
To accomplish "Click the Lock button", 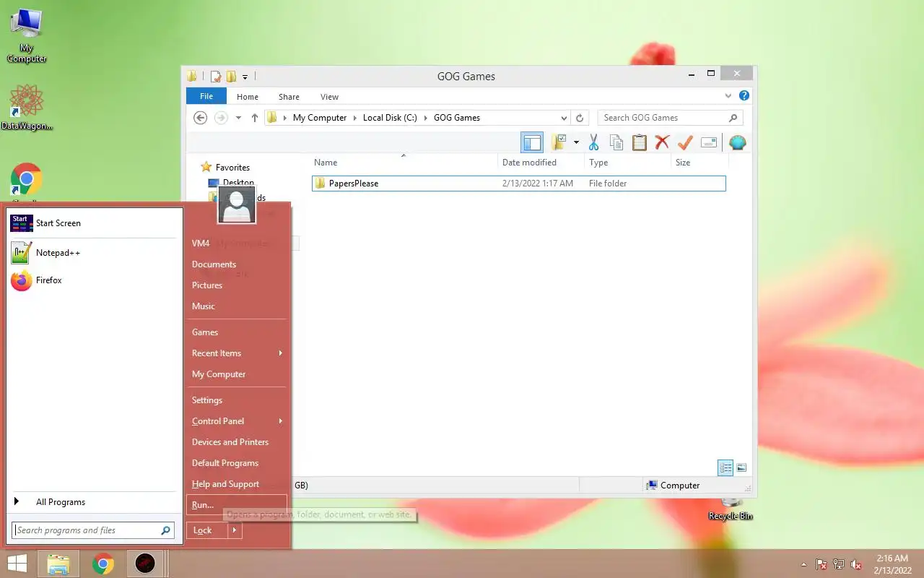I will 206,530.
